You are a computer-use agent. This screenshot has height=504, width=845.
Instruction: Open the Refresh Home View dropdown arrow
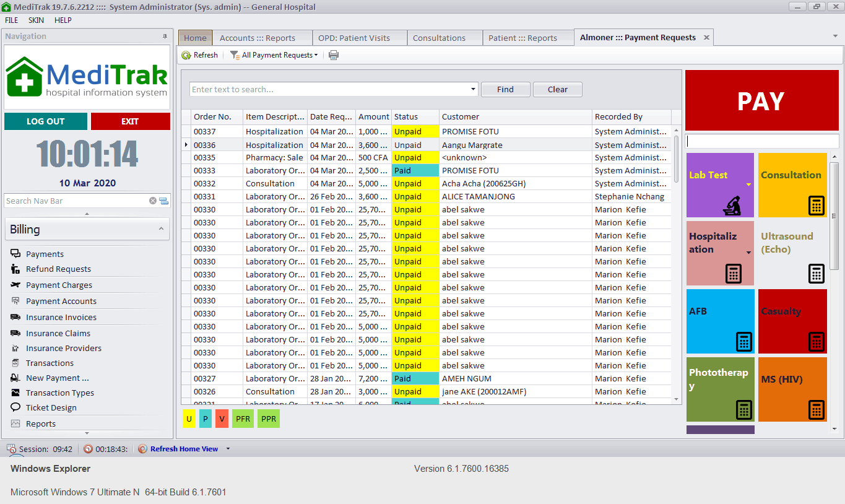pyautogui.click(x=228, y=449)
